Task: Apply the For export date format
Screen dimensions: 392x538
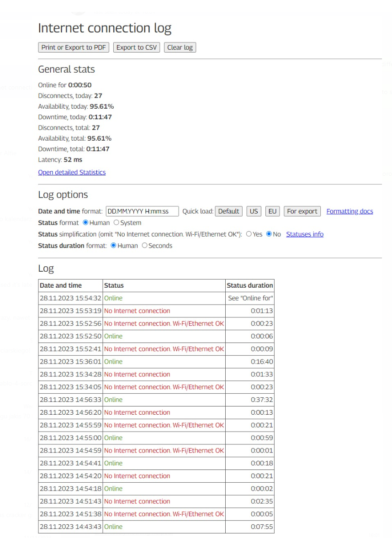Action: pyautogui.click(x=302, y=211)
